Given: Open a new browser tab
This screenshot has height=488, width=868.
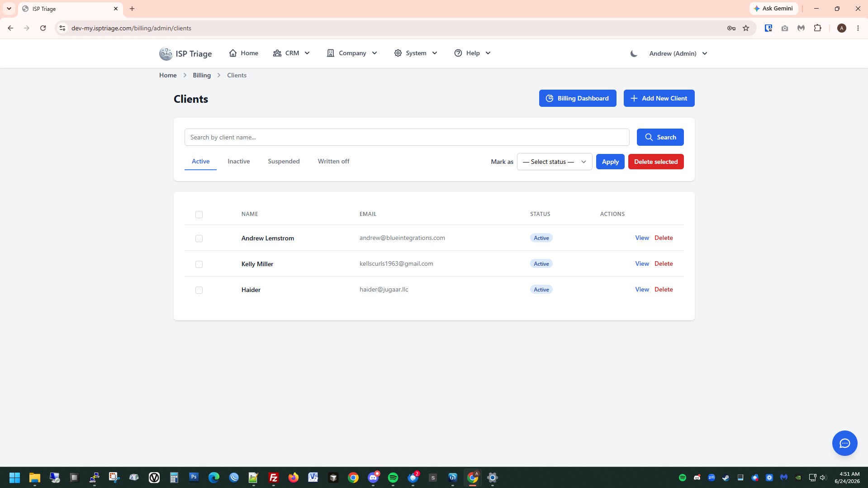Looking at the screenshot, I should (x=132, y=9).
